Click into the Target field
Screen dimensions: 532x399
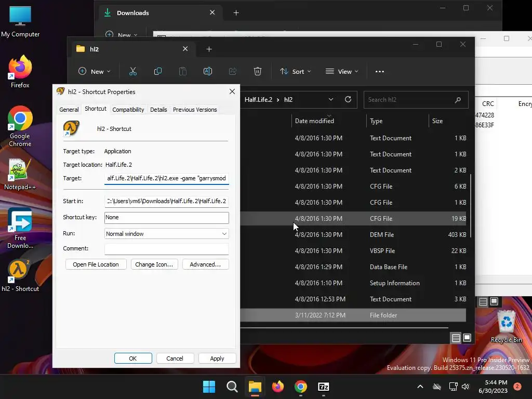(167, 179)
